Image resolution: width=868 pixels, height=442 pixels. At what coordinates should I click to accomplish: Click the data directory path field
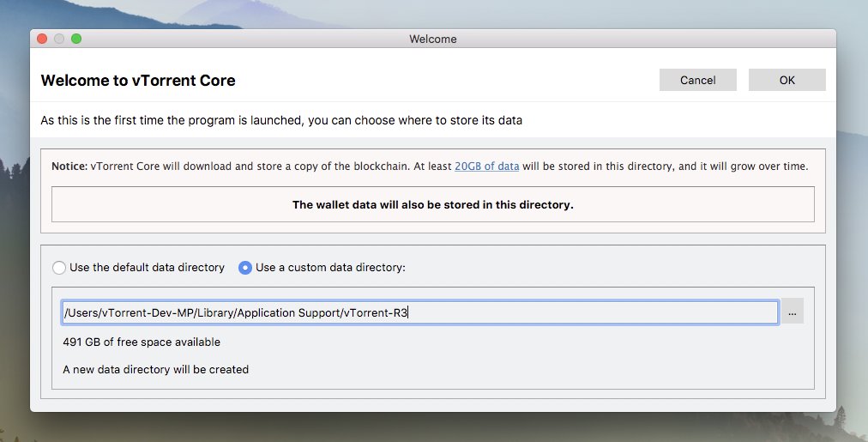click(420, 312)
